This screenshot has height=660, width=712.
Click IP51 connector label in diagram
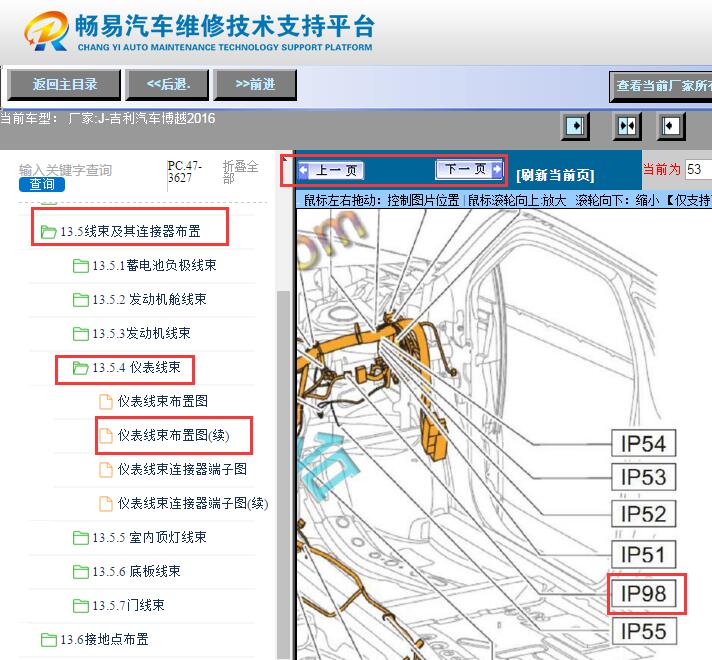point(643,554)
